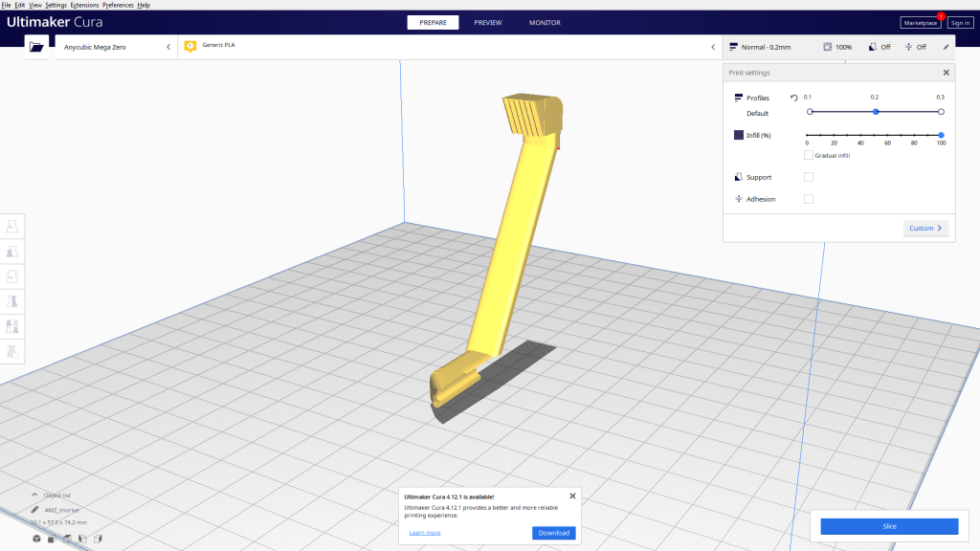
Task: Open the View menu
Action: click(x=35, y=5)
